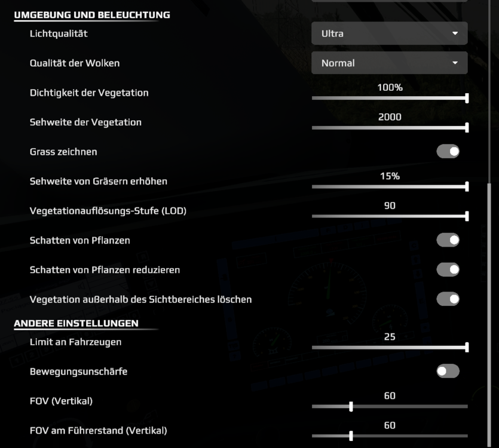Enable Bewegungsunschärfe switch
This screenshot has height=448, width=499.
pyautogui.click(x=448, y=372)
